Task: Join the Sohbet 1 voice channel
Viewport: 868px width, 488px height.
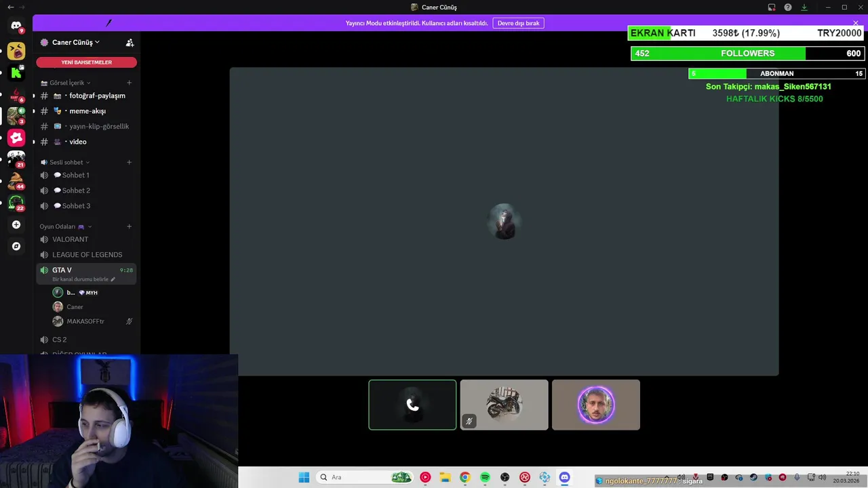Action: pos(86,175)
